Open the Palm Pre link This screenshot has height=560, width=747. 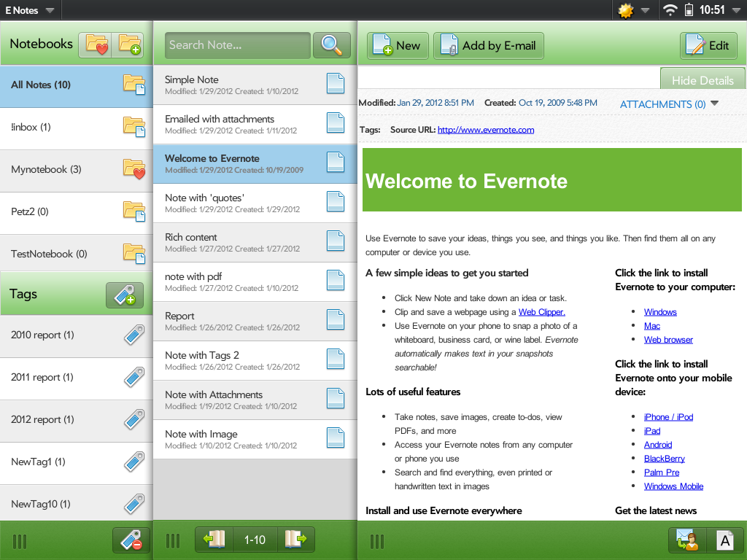coord(662,472)
